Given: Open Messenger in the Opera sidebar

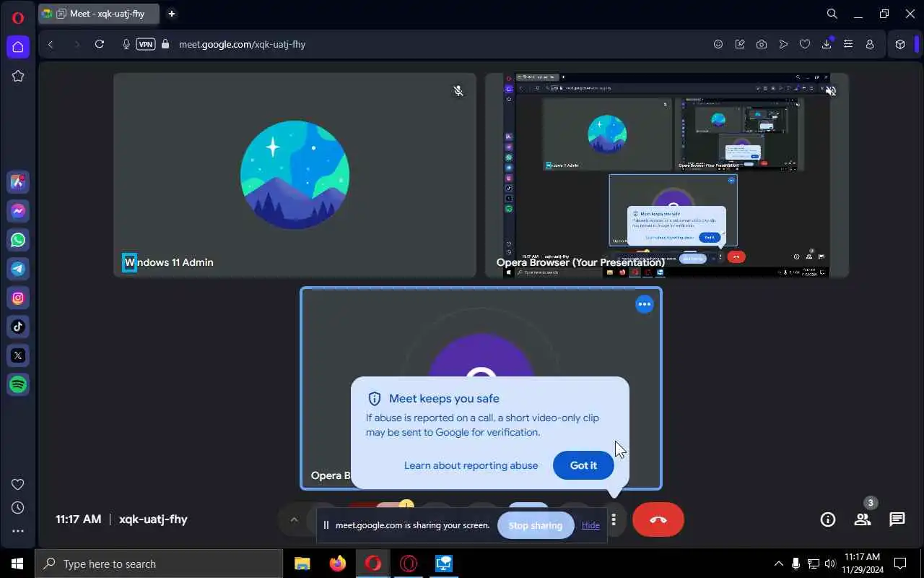Looking at the screenshot, I should click(18, 211).
